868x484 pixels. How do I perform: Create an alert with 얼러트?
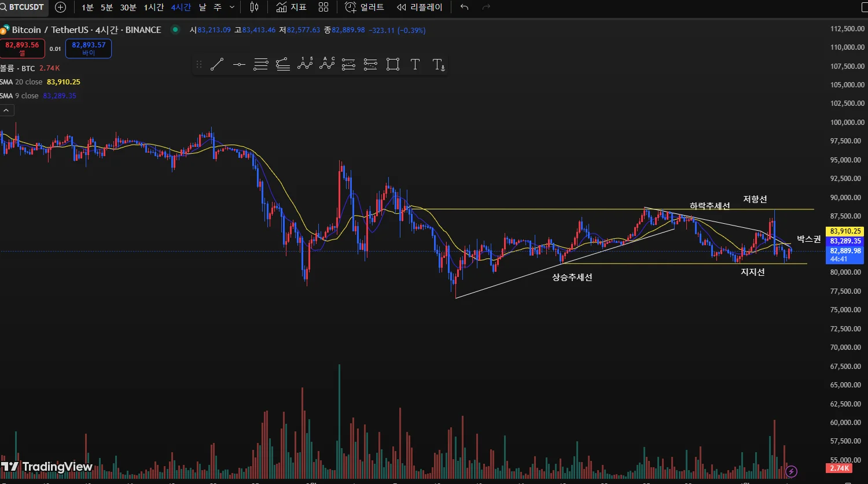(x=365, y=8)
